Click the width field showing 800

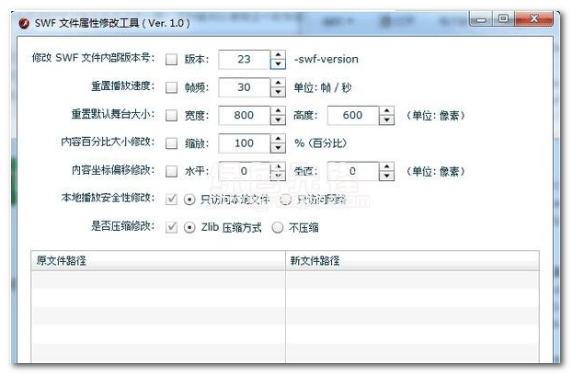(244, 115)
